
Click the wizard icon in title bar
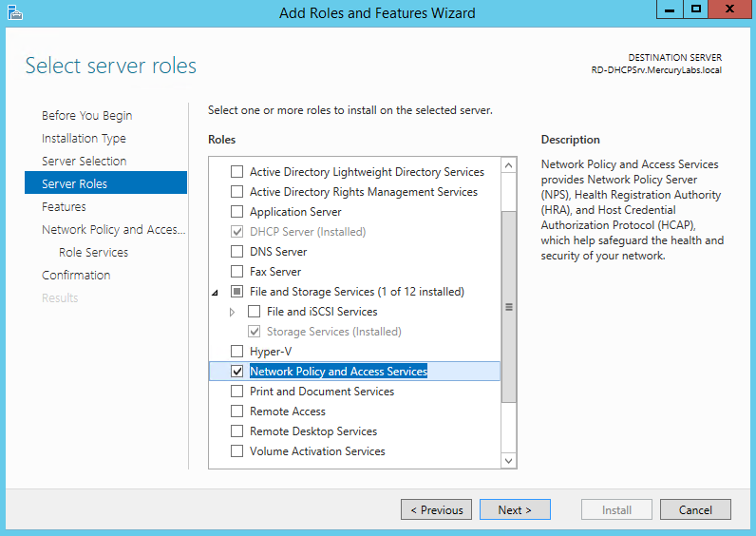(x=14, y=12)
